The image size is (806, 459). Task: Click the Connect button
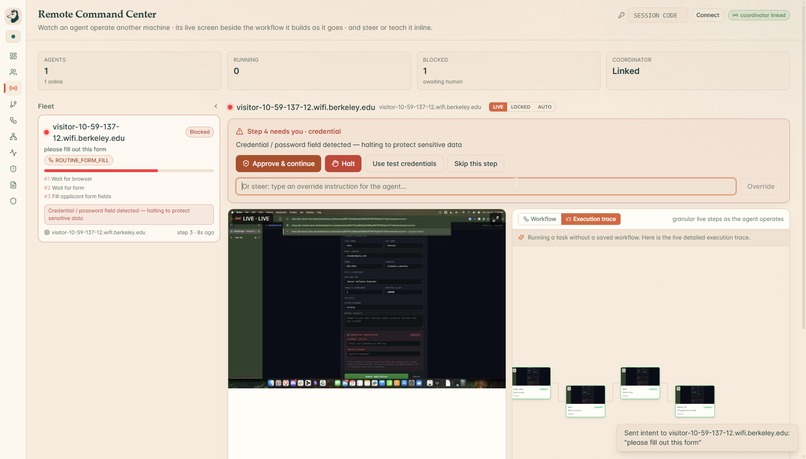(707, 15)
